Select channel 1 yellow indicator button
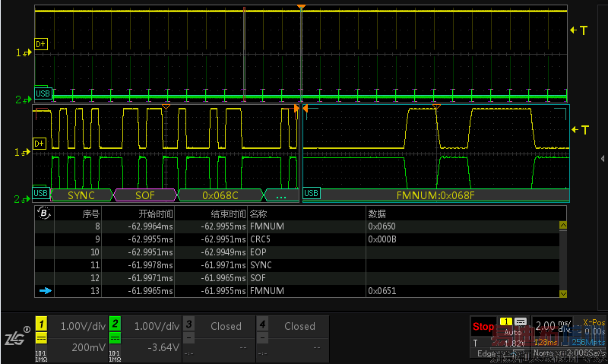The width and height of the screenshot is (608, 364). point(41,324)
